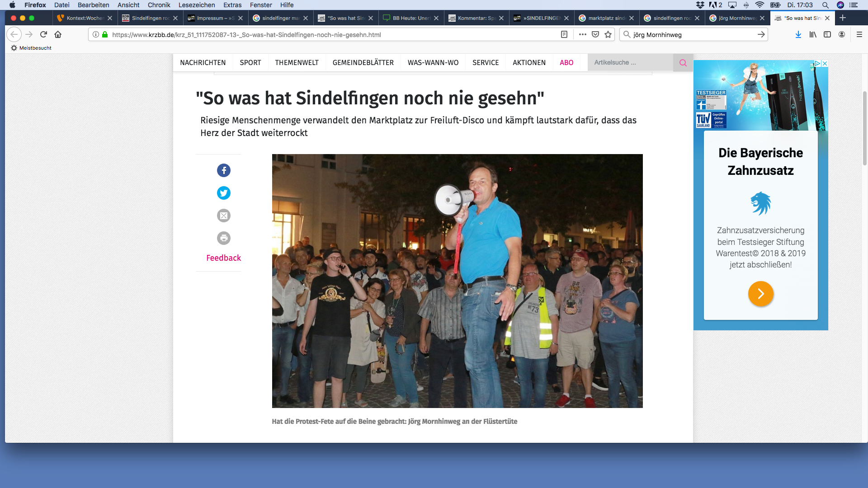
Task: Open the Firefox Chronik menu
Action: coord(159,5)
